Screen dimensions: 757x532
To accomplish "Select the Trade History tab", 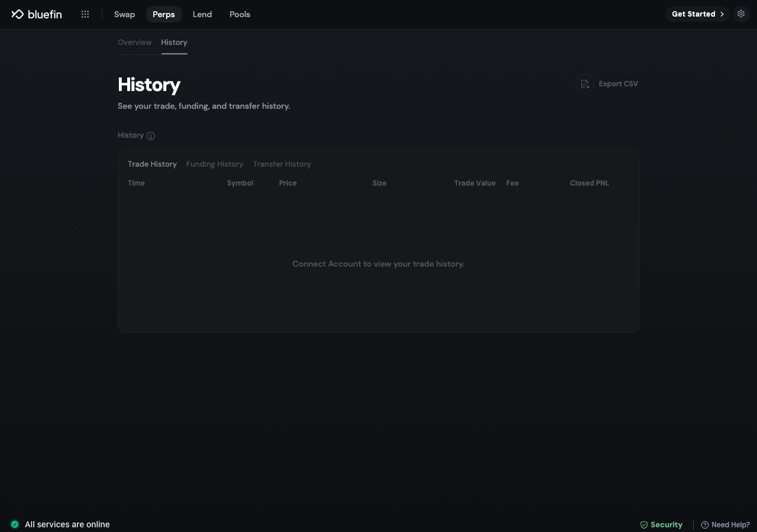I will click(152, 164).
